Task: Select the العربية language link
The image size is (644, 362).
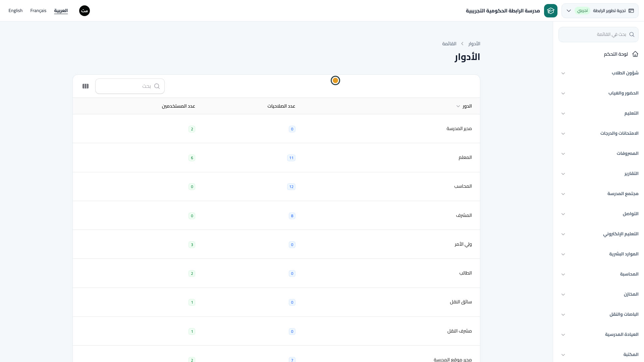Action: (x=61, y=11)
